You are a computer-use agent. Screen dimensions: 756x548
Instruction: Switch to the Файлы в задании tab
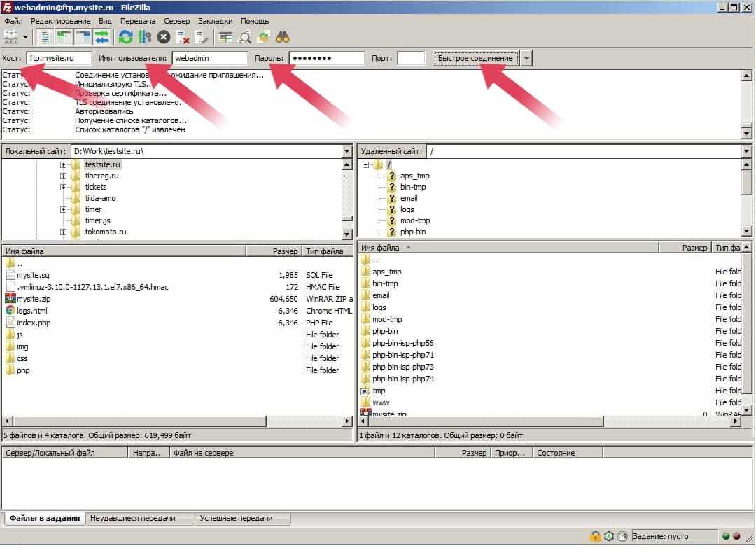(x=45, y=518)
